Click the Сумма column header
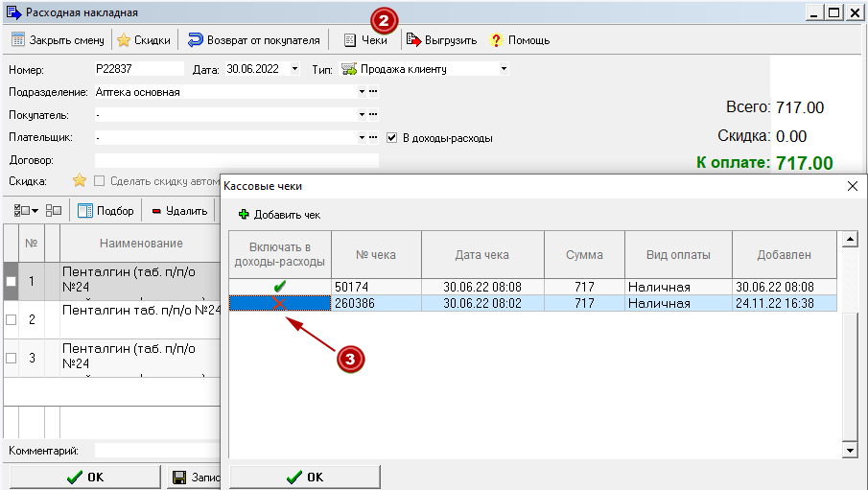 pyautogui.click(x=584, y=255)
